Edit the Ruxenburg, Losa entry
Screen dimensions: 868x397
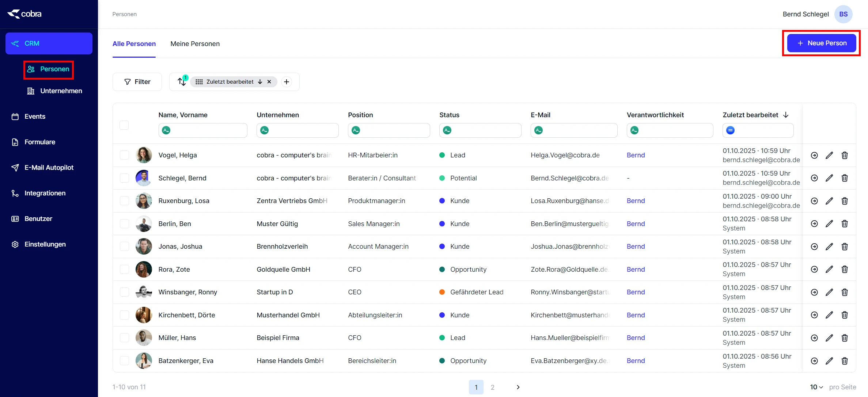[x=829, y=201]
